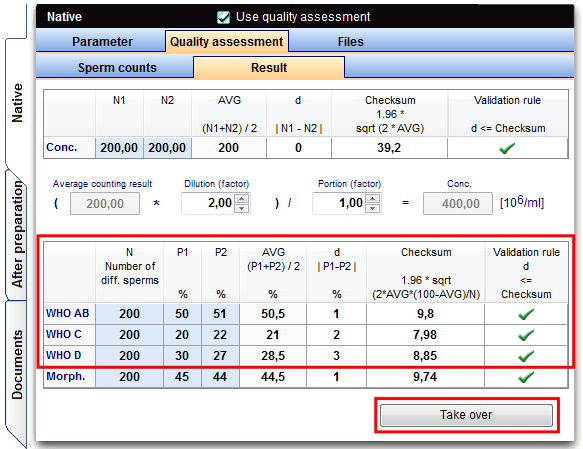Click the Dilution factor input field
This screenshot has width=583, height=449.
(208, 203)
